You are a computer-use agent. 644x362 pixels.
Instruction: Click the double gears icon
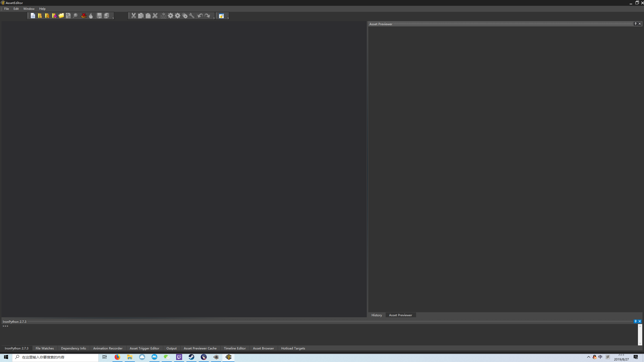tap(185, 16)
